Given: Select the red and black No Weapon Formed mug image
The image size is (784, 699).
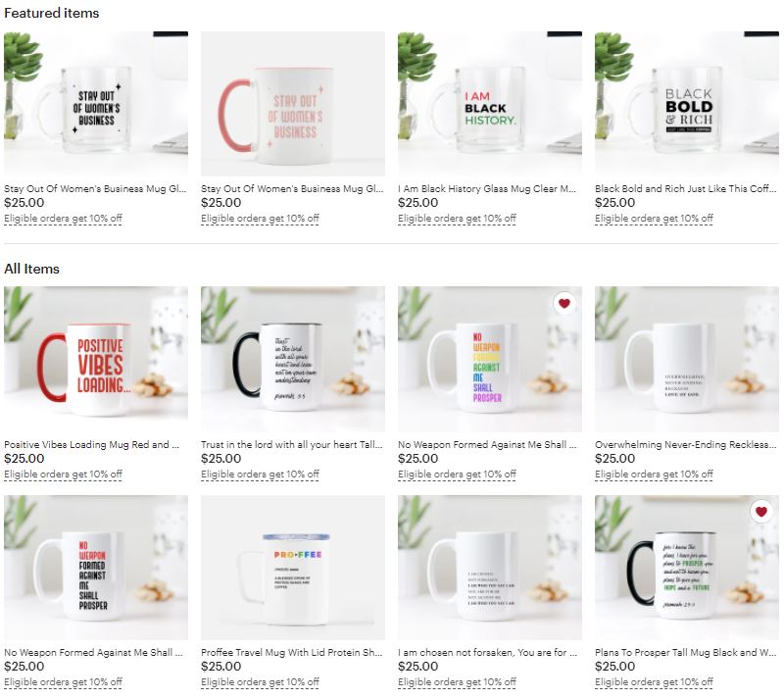Looking at the screenshot, I should tap(96, 568).
